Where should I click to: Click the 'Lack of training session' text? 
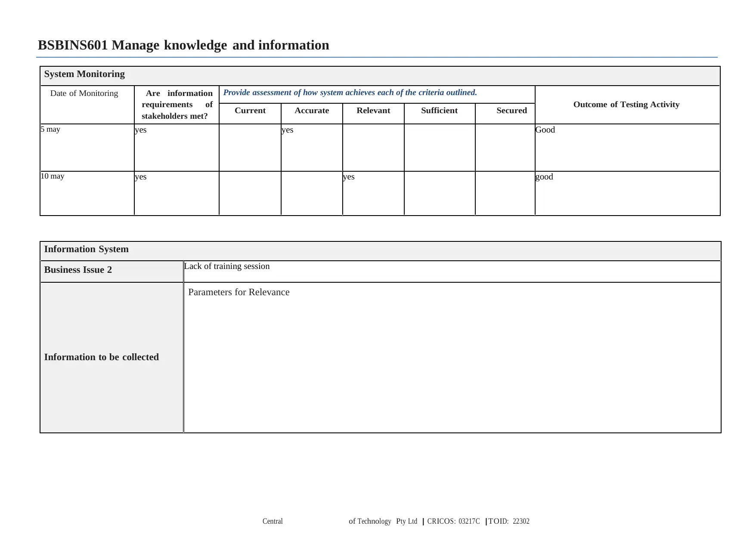(x=227, y=266)
